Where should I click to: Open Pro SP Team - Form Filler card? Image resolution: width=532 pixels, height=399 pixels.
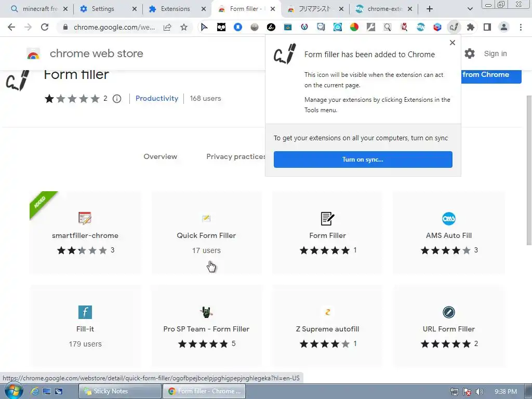206,326
